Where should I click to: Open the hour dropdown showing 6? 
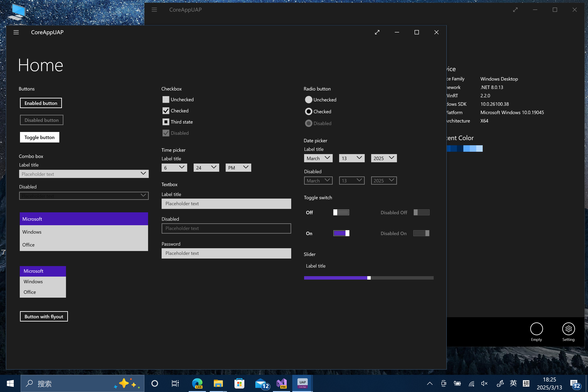pyautogui.click(x=174, y=167)
